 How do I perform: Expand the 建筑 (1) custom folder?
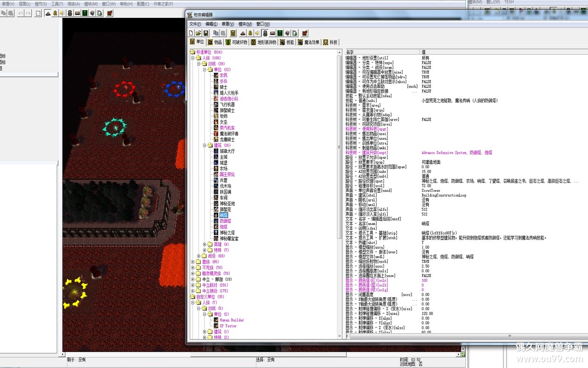pyautogui.click(x=205, y=332)
